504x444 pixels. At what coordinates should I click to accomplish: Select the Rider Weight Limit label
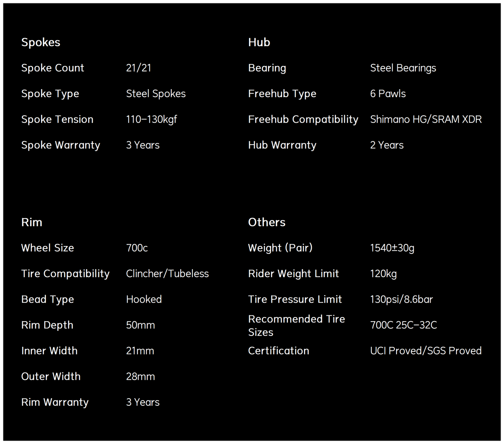293,274
